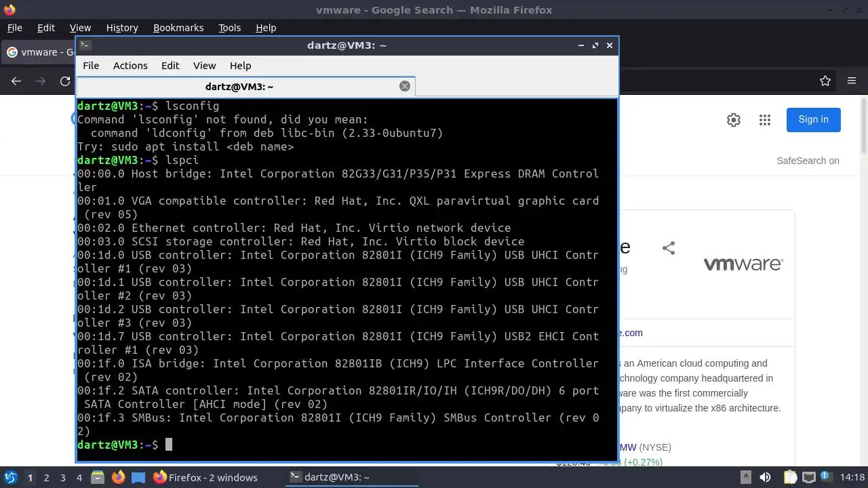Click the '00:03.0 SCSI storage controller' line
The height and width of the screenshot is (488, 868).
(301, 241)
